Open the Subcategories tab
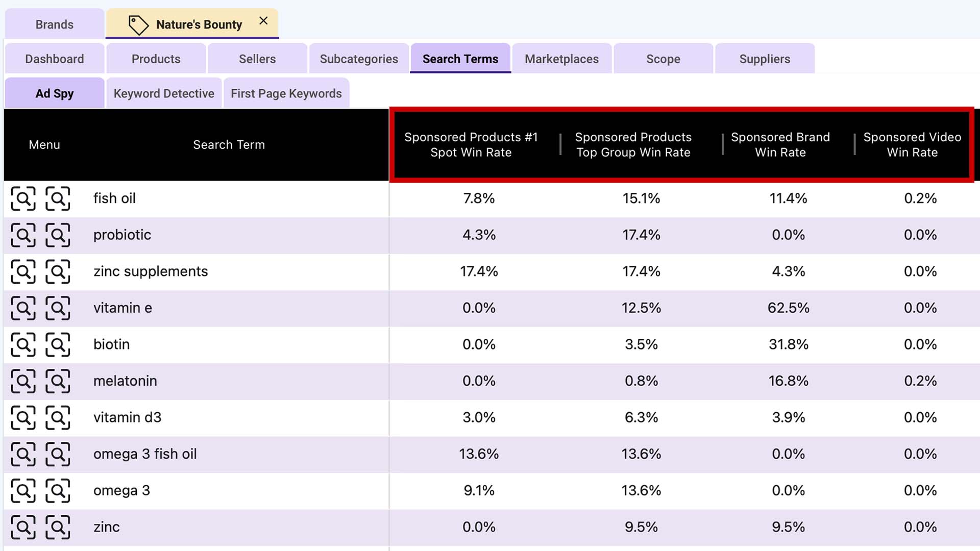Viewport: 980px width, 551px height. coord(359,59)
